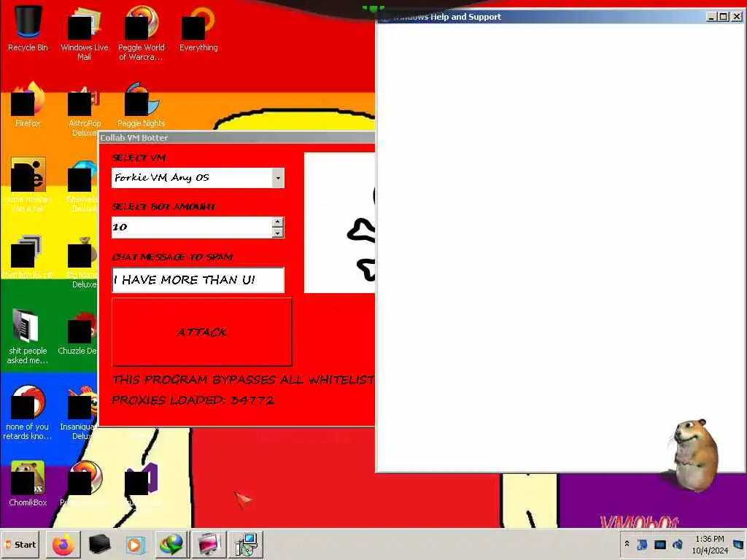Click the black box taskbar icon
The width and height of the screenshot is (747, 560).
[x=99, y=545]
